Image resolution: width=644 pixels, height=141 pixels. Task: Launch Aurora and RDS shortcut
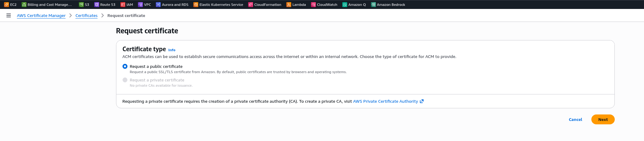(x=172, y=5)
